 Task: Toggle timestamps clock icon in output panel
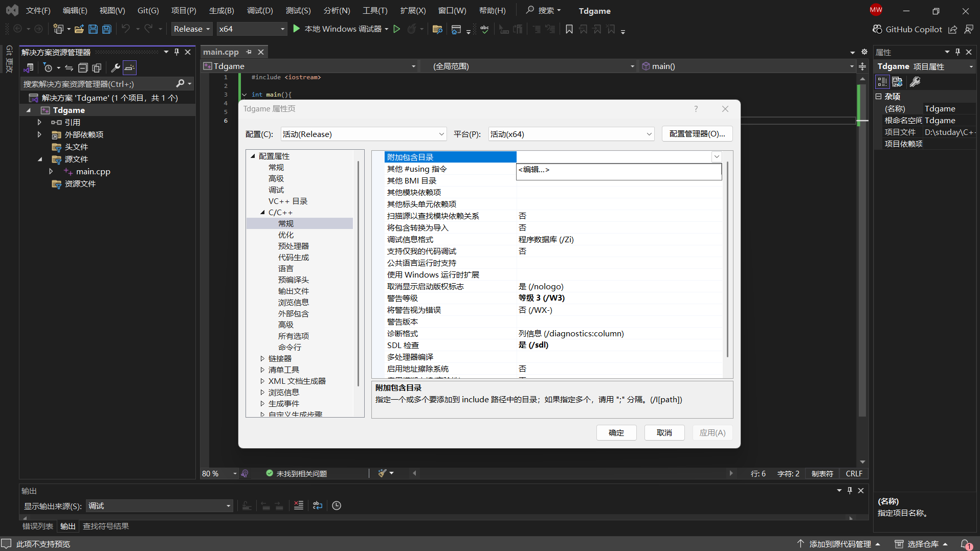point(337,506)
